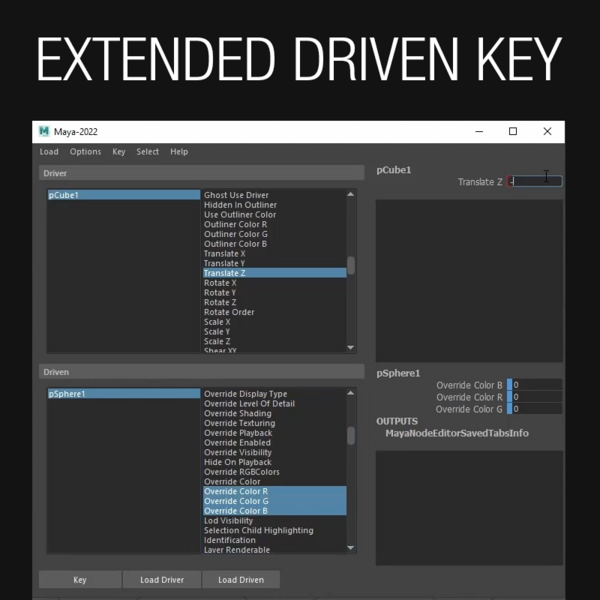Screen dimensions: 600x600
Task: Select pCube1 in the Driver list
Action: click(x=124, y=195)
